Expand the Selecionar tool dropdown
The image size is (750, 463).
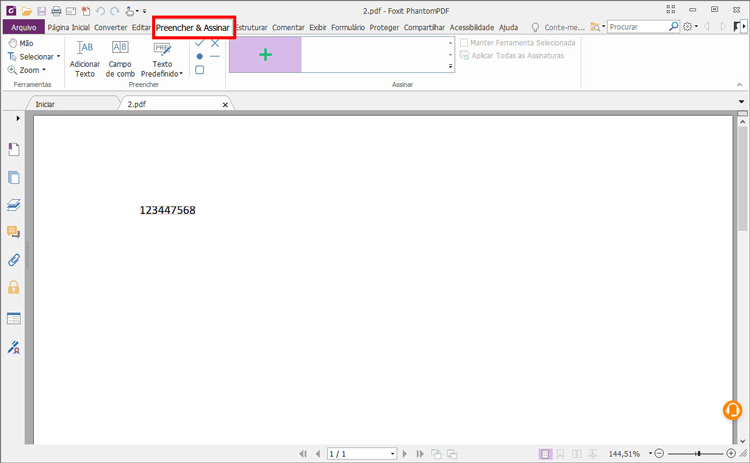coord(58,56)
